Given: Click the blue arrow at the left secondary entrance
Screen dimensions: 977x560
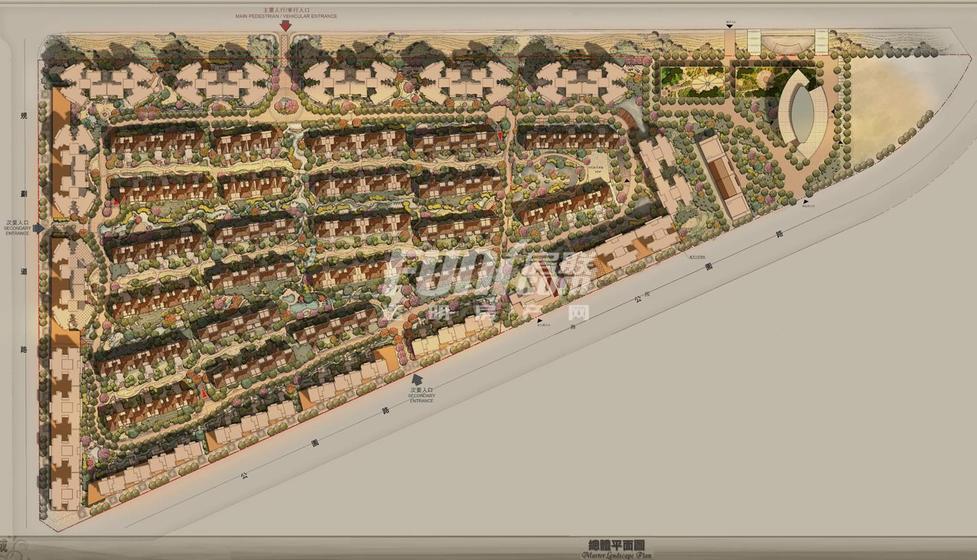Looking at the screenshot, I should click(39, 229).
